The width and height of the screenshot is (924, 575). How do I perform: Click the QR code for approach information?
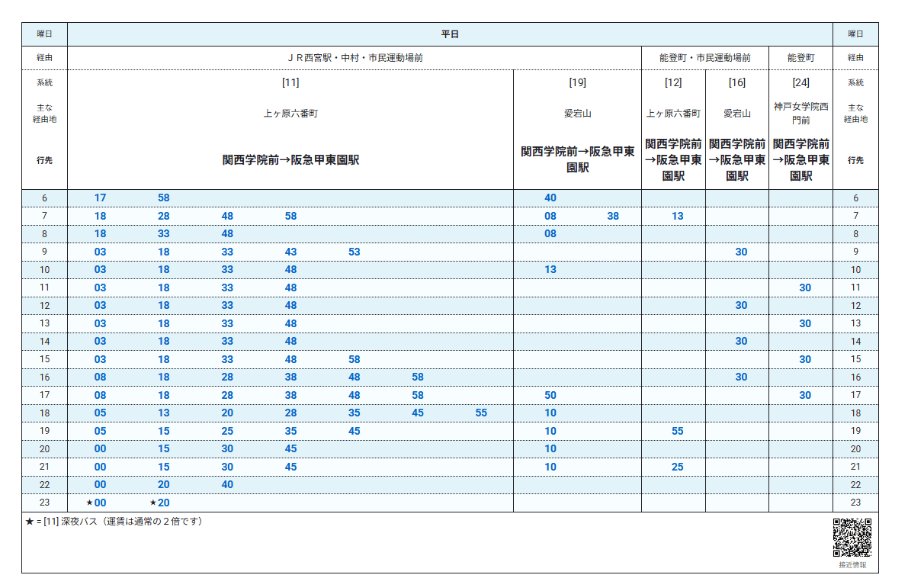click(852, 538)
